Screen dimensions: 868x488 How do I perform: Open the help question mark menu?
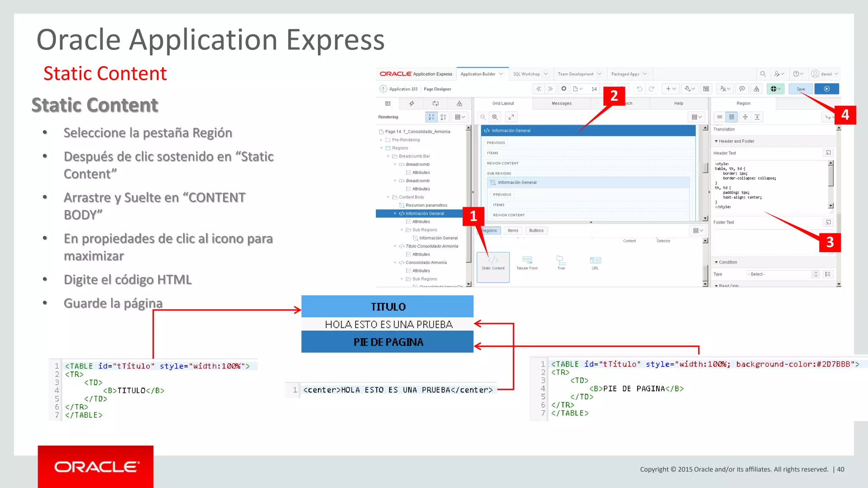798,74
